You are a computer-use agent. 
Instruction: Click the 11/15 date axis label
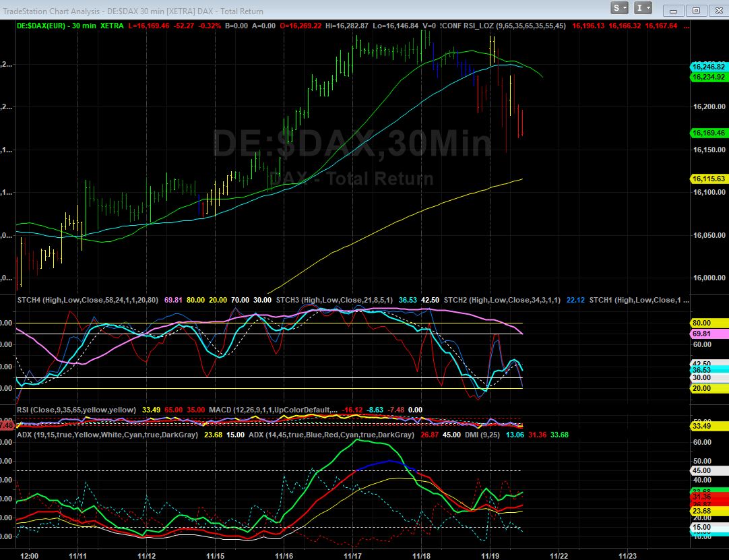215,556
